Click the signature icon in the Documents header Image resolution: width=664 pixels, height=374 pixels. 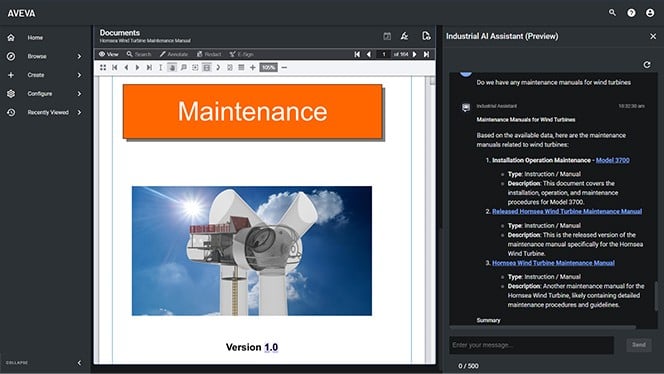404,36
